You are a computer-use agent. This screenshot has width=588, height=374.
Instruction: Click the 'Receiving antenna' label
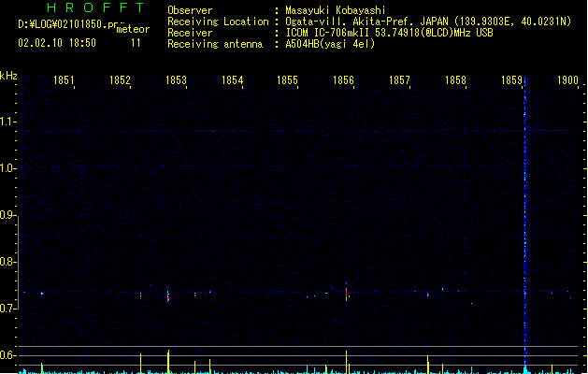click(x=215, y=44)
